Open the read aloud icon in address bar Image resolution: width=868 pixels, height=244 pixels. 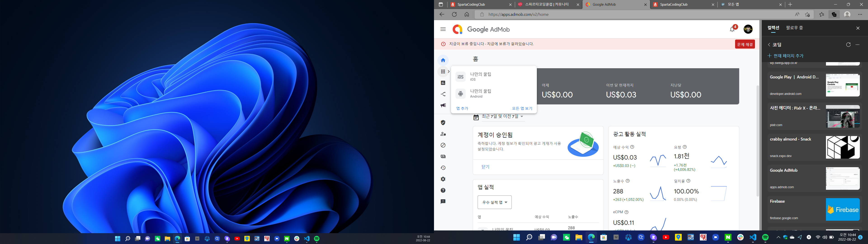797,14
